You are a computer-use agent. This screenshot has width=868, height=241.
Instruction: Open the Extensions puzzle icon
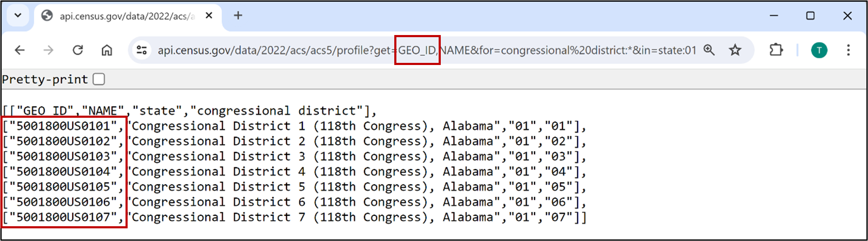[776, 50]
